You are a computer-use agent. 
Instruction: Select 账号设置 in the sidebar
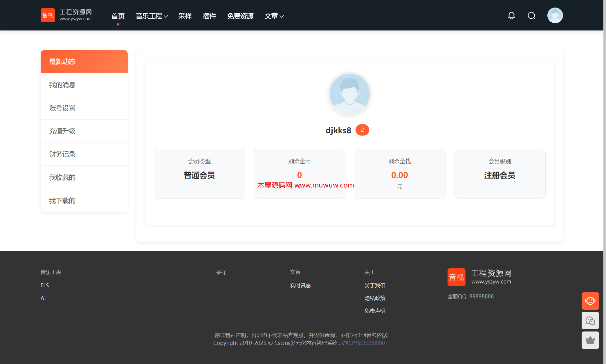pyautogui.click(x=62, y=108)
